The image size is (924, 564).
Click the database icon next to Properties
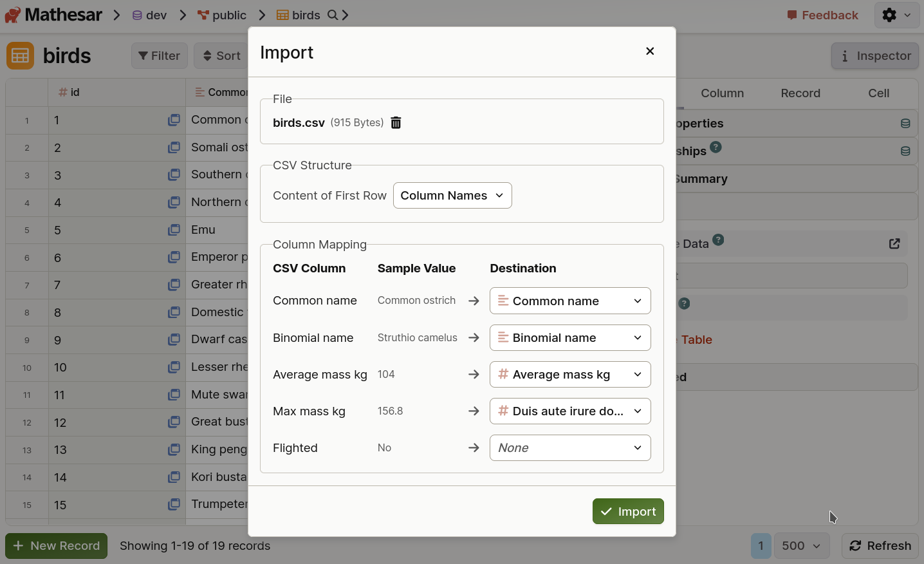point(906,123)
